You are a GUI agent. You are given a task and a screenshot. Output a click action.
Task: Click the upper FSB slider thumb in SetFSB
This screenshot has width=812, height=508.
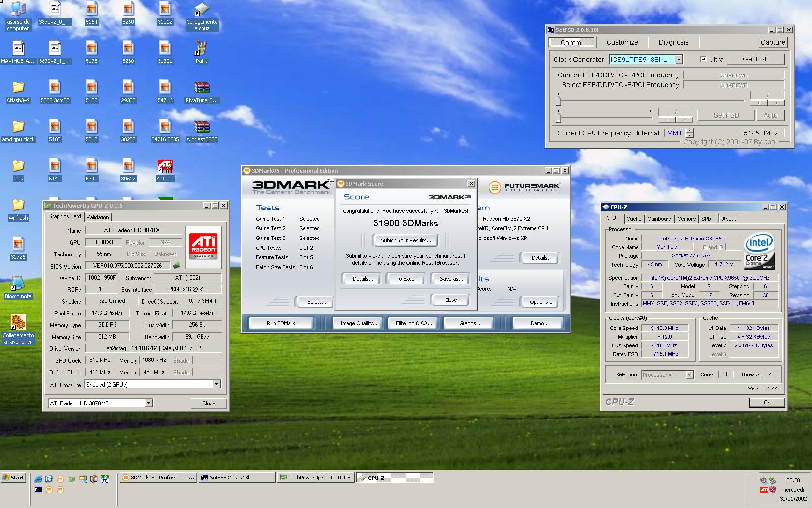click(x=558, y=100)
